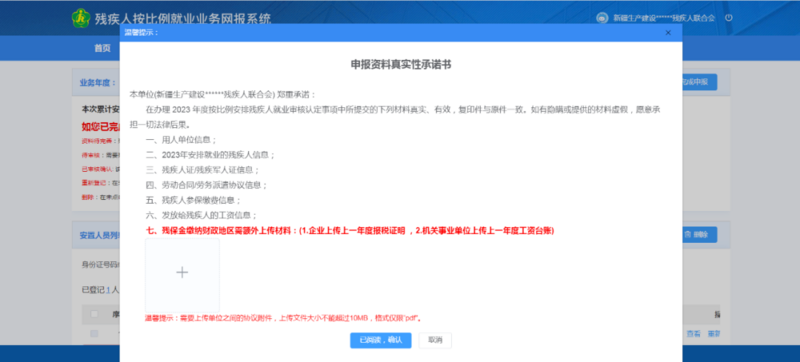
Task: Click the red item 七 upload requirement text
Action: pyautogui.click(x=350, y=231)
